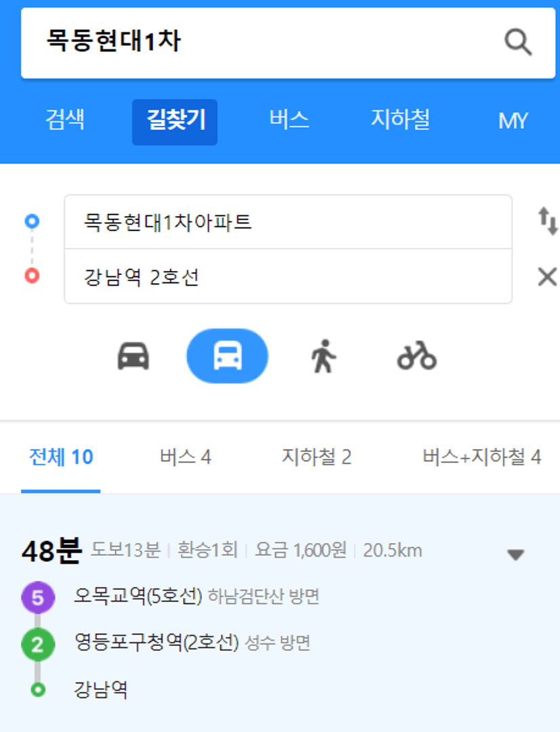Click the green arrival dot for 강남역
560x732 pixels.
pyautogui.click(x=38, y=689)
